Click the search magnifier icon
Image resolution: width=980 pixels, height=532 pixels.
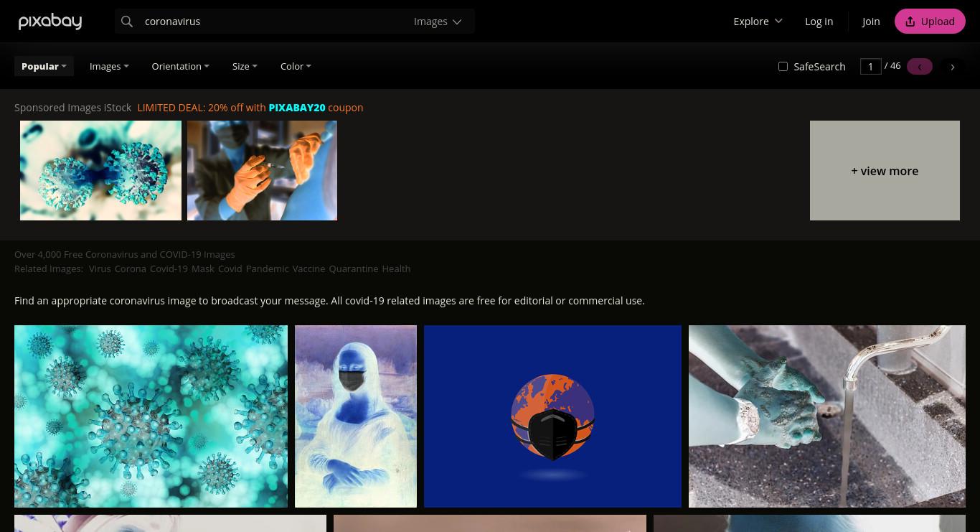tap(127, 22)
